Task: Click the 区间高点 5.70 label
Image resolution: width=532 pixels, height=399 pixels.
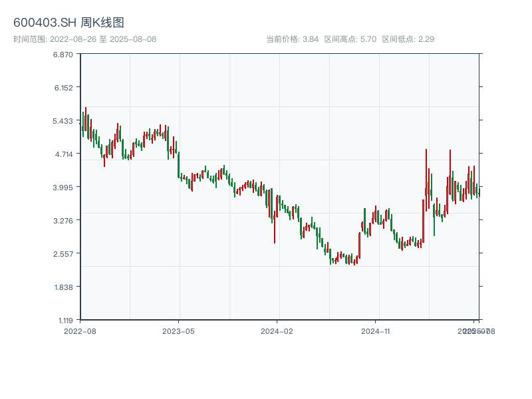Action: [x=350, y=39]
